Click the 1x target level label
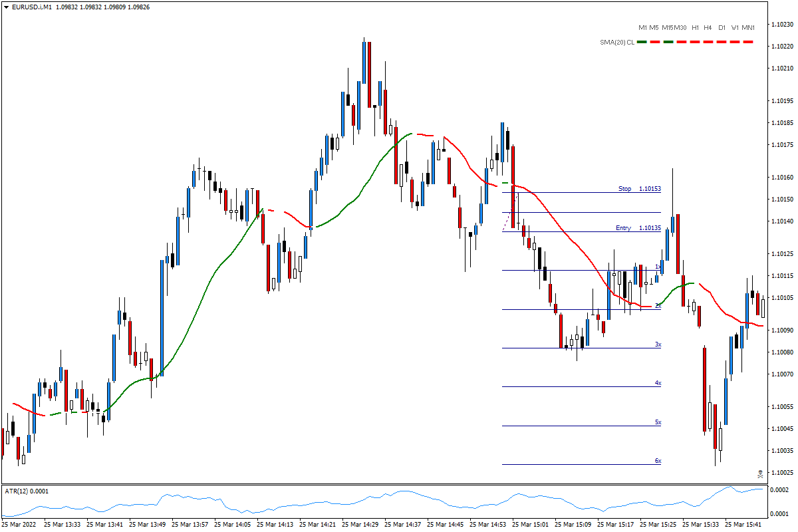798x532 pixels. click(x=657, y=266)
